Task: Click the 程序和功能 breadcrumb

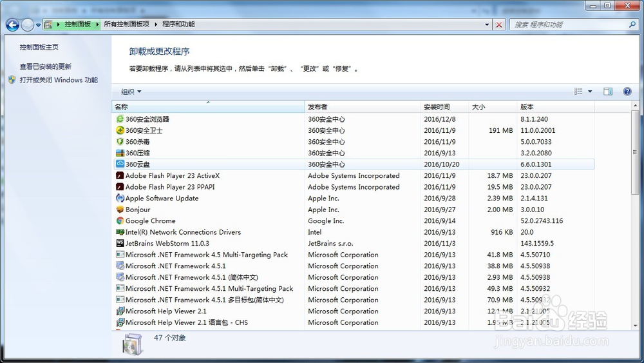Action: point(178,25)
